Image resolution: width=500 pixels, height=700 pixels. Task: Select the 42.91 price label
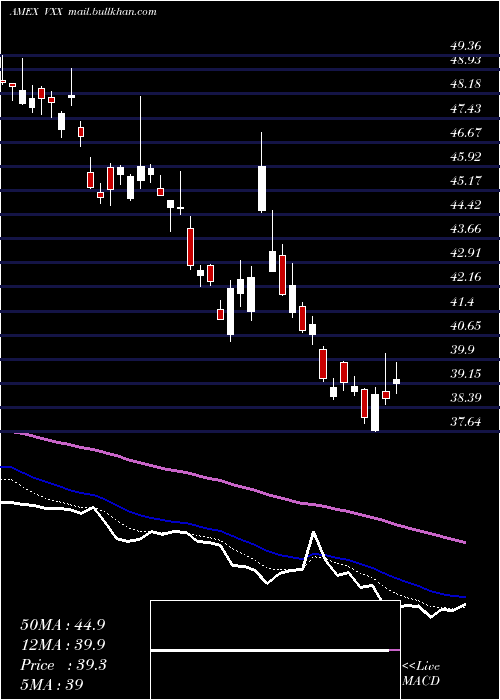tap(466, 253)
